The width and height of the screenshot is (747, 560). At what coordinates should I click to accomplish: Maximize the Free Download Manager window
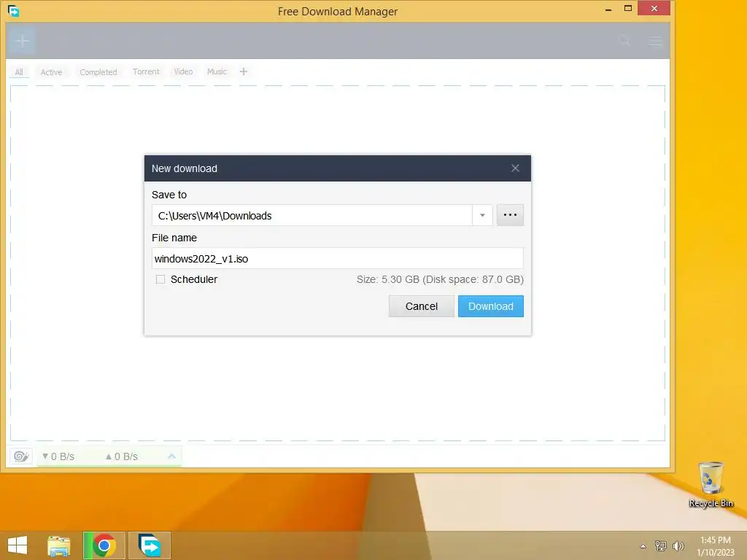(628, 9)
